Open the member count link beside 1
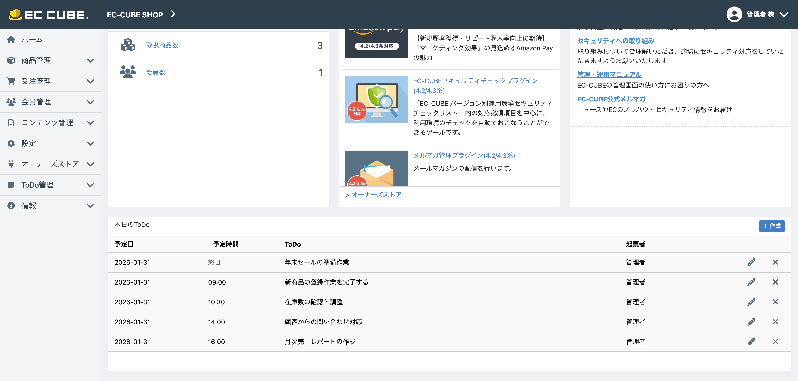798x381 pixels. (155, 72)
